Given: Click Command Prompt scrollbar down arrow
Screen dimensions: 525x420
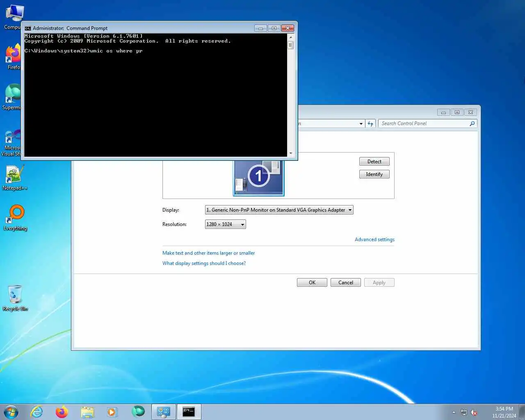Looking at the screenshot, I should point(291,153).
